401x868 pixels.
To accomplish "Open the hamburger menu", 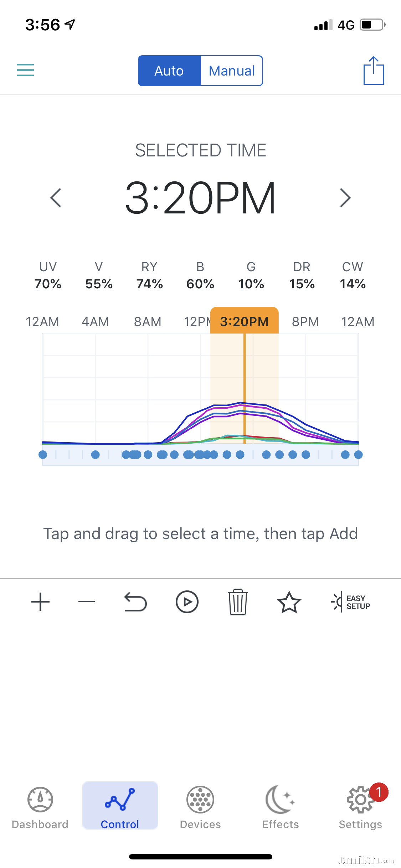I will pos(25,70).
